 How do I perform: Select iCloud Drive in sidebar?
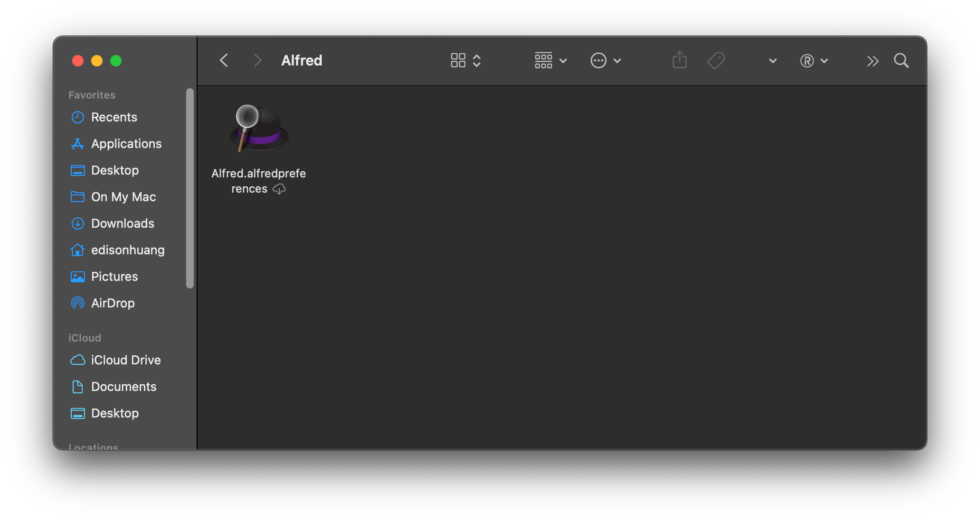point(126,360)
